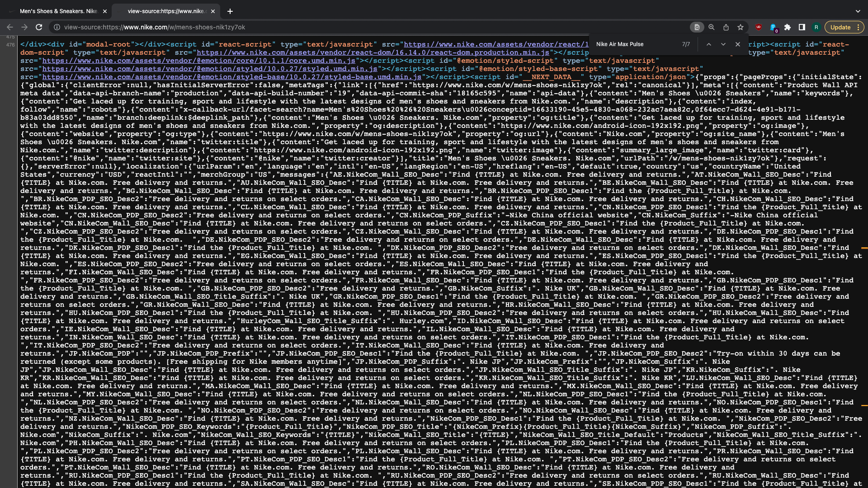Toggle the browser side panel
This screenshot has height=488, width=868.
click(x=802, y=27)
